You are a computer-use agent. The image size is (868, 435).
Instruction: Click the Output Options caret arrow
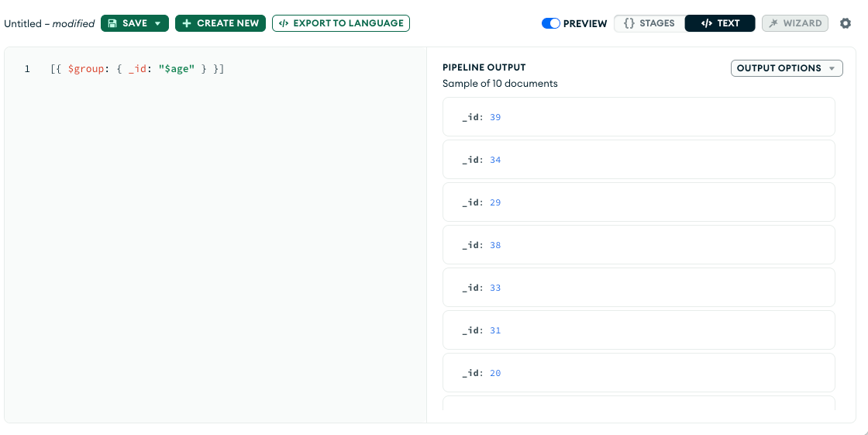coord(832,68)
